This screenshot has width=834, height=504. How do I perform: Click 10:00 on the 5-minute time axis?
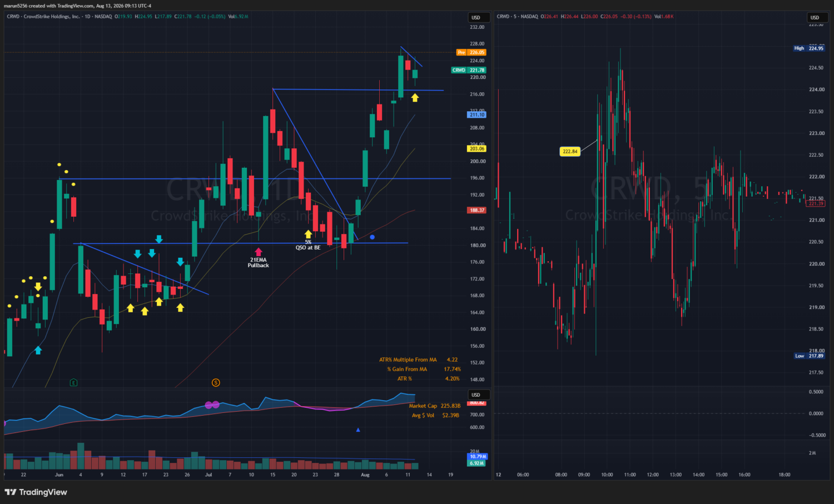[607, 475]
